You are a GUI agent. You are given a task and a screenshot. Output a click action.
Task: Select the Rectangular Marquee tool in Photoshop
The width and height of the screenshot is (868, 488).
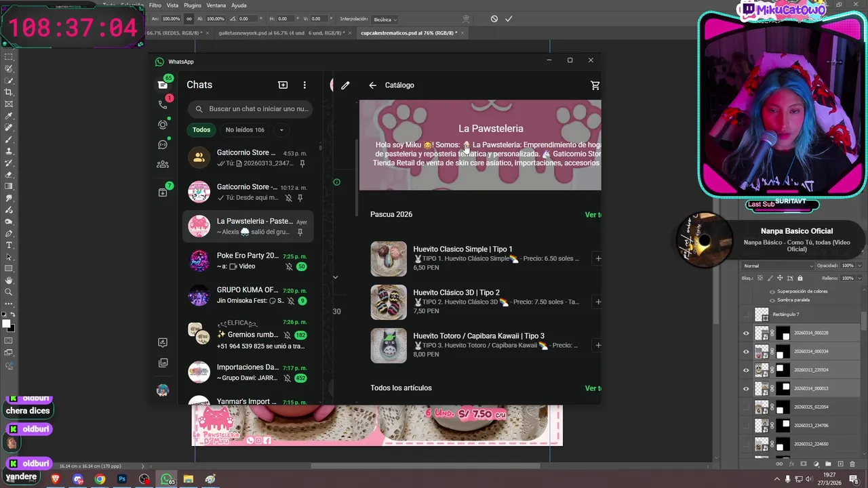(x=9, y=57)
